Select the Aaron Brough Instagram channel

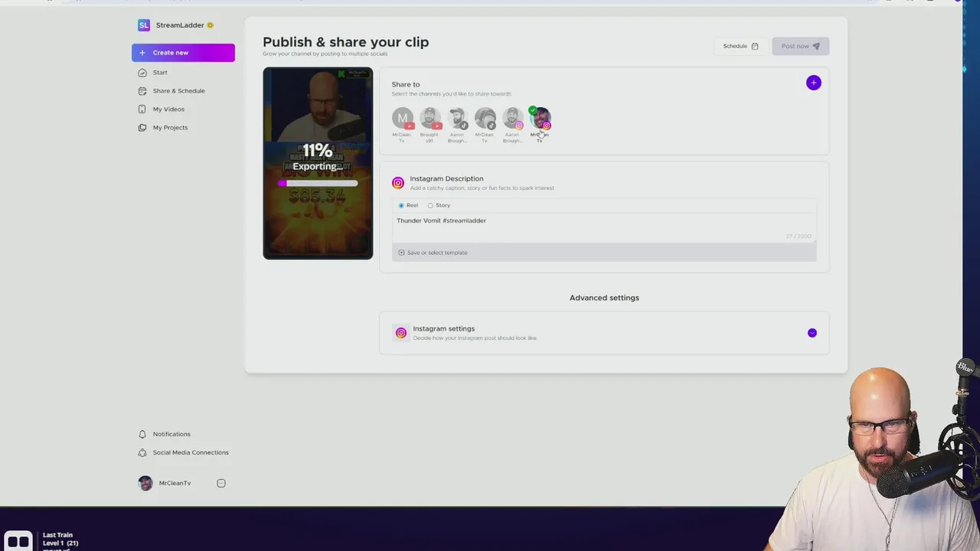pos(513,119)
